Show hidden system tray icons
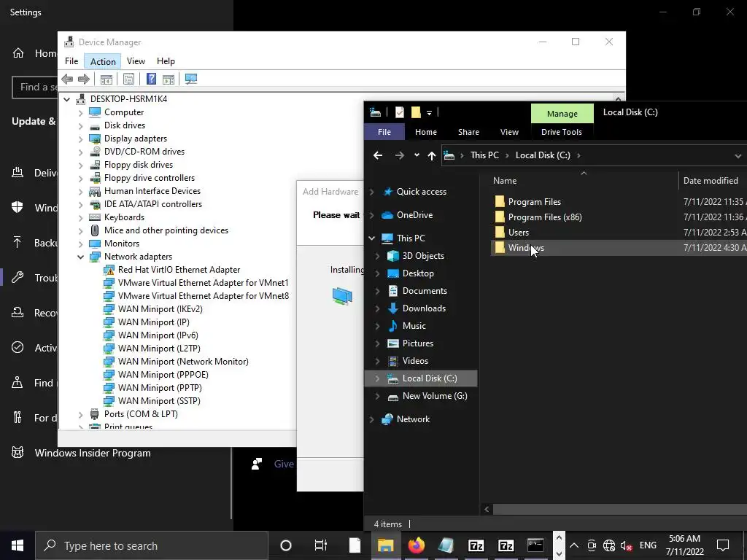The width and height of the screenshot is (747, 560). click(x=574, y=545)
